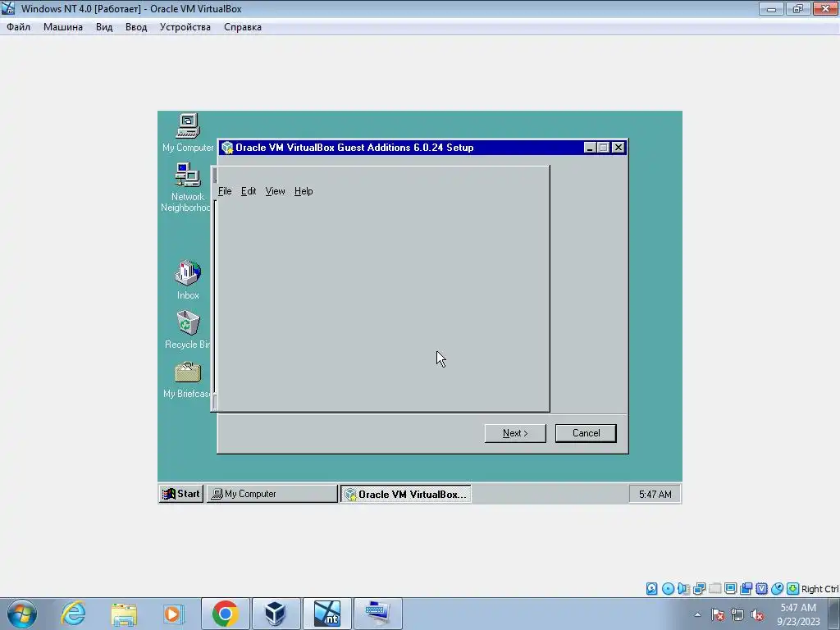Open the Ввод menu
Screen dimensions: 840x630
coord(136,27)
